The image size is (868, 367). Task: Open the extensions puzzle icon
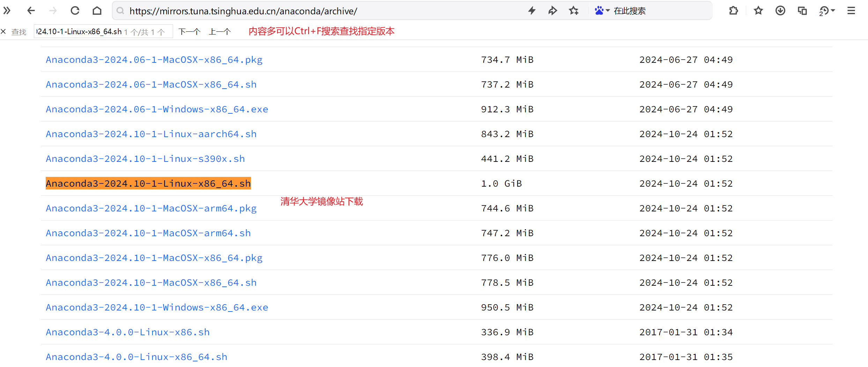point(734,11)
